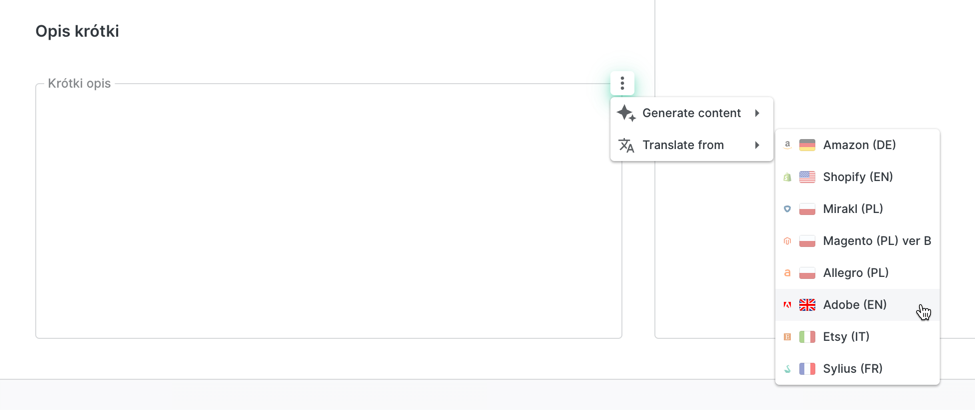Pick Allegro (PL) as source channel
This screenshot has height=410, width=975.
[x=855, y=273]
